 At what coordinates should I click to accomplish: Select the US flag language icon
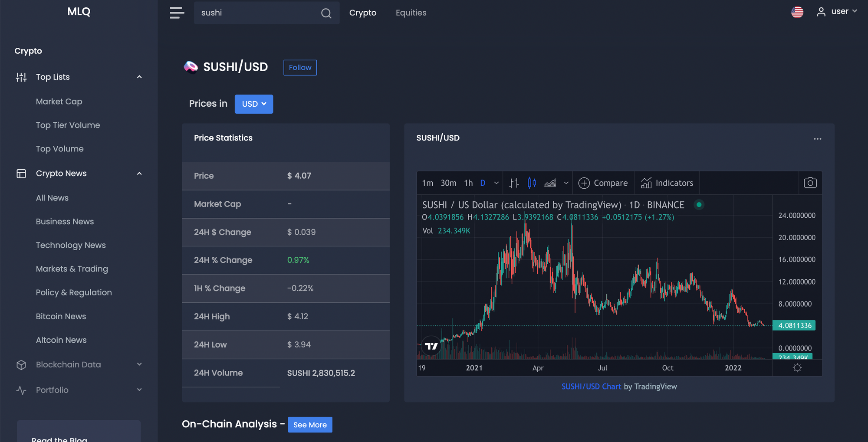(797, 12)
